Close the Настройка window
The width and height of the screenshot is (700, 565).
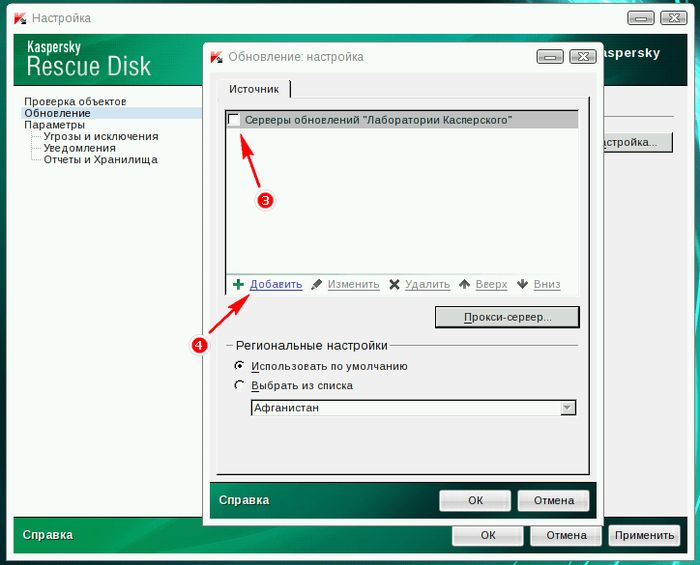click(x=674, y=18)
